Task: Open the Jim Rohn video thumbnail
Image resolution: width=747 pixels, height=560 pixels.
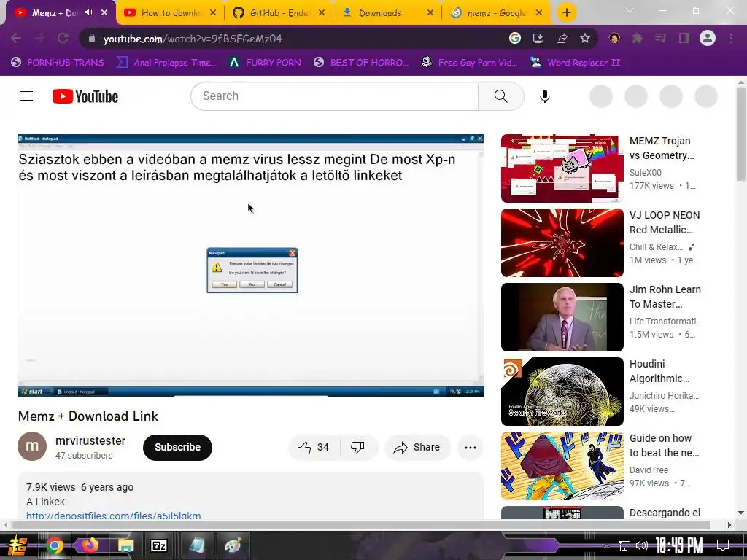Action: click(x=562, y=316)
